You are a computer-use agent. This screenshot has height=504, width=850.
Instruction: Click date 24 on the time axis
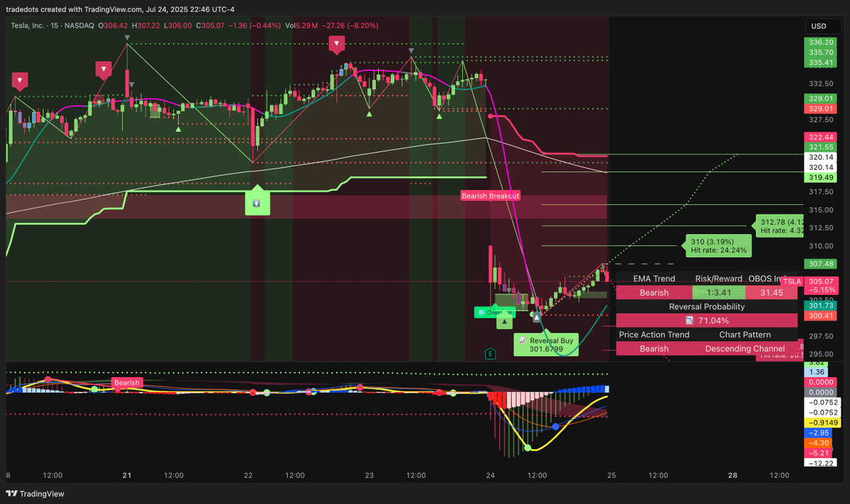[x=490, y=475]
